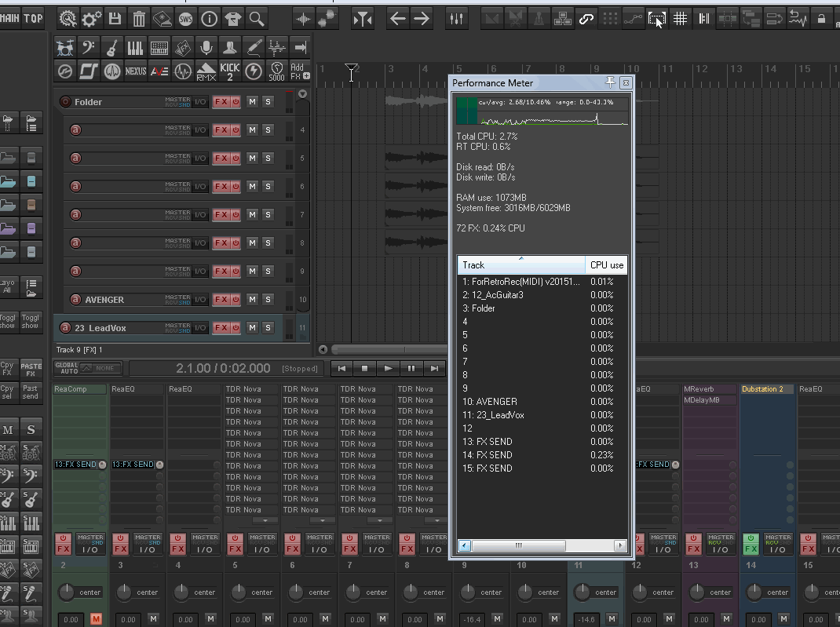Screen dimensions: 840x627
Task: Click the magnifying glass search icon
Action: 257,19
